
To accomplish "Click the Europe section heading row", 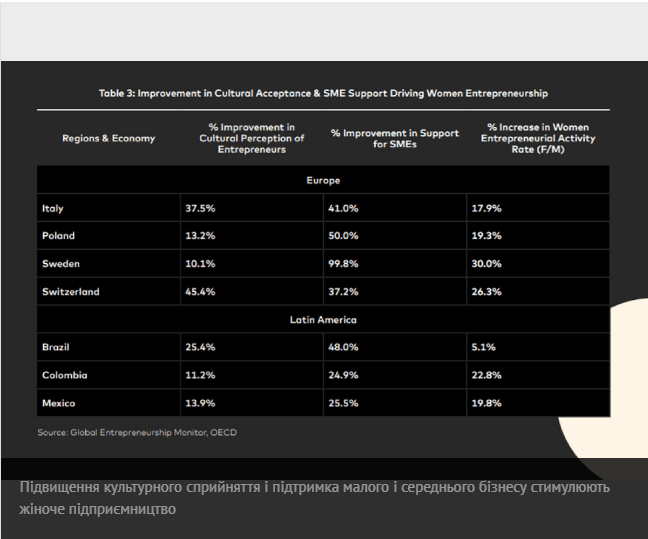I will tap(323, 180).
